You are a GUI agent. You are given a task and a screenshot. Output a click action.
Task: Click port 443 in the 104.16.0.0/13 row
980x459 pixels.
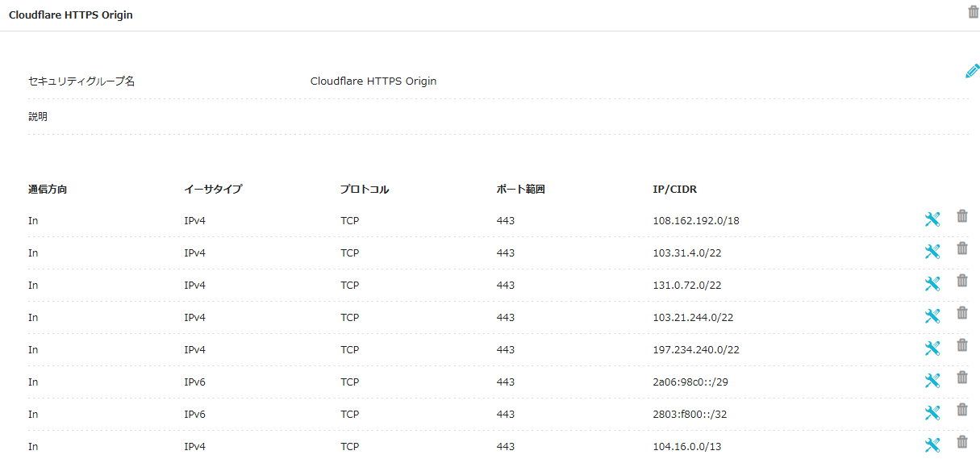506,446
